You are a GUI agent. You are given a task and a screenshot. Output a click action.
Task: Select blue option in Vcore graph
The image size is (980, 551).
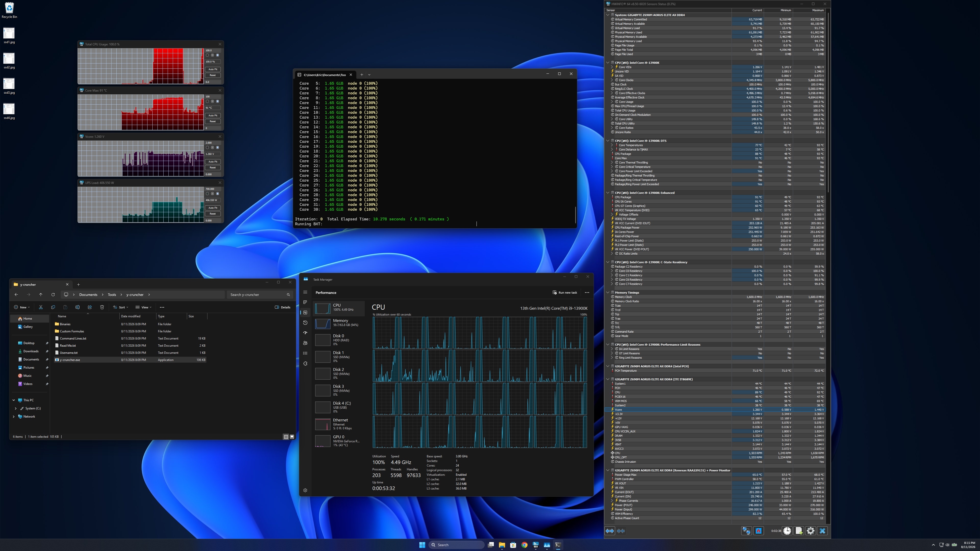[x=218, y=147]
